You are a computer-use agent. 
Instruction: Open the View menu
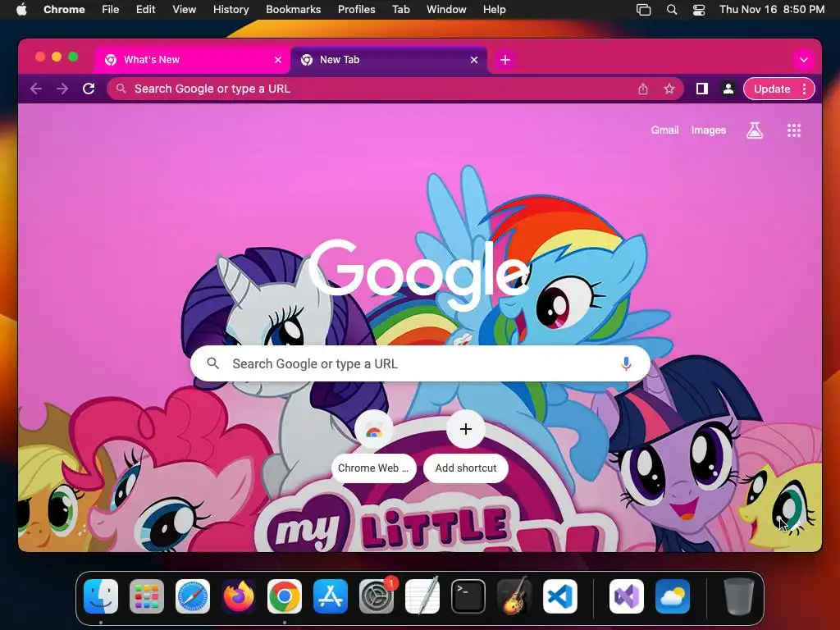point(184,10)
